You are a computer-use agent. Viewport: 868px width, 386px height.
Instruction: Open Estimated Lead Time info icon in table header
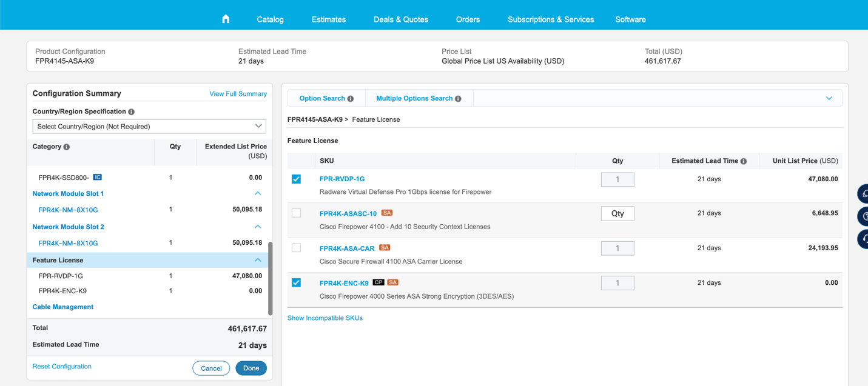click(x=744, y=161)
